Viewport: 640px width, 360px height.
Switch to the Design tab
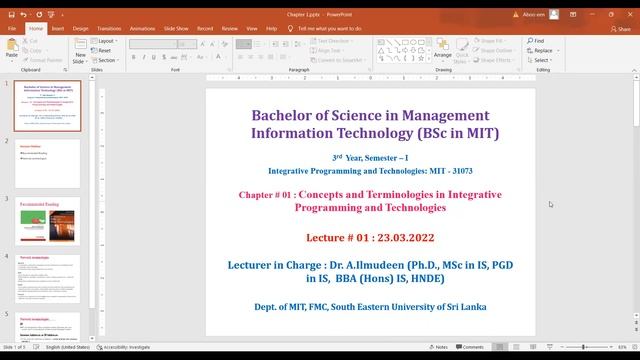[x=80, y=29]
